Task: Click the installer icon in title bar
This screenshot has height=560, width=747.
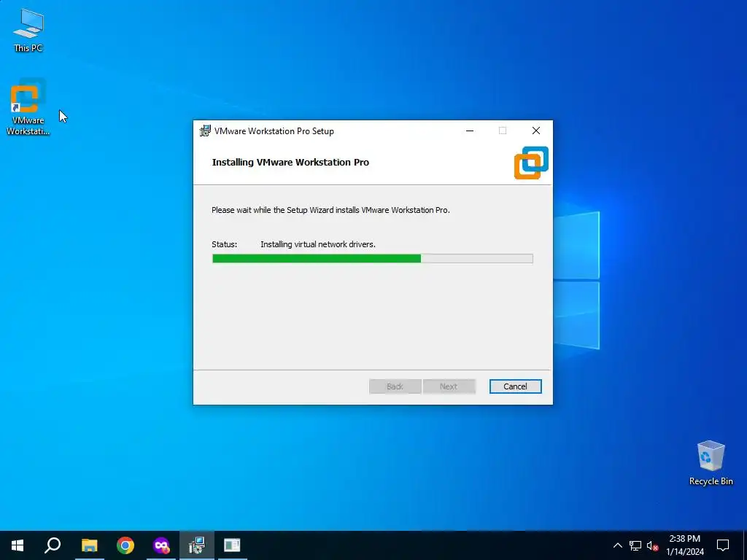Action: pos(205,131)
